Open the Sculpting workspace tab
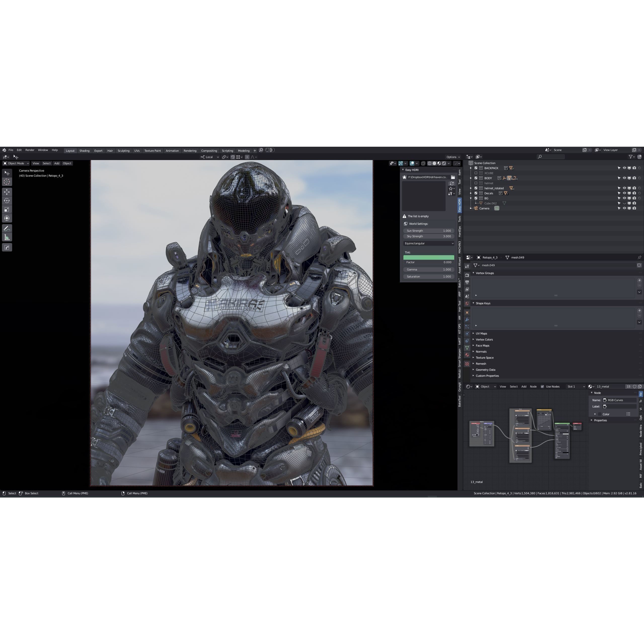644x644 pixels. pyautogui.click(x=124, y=151)
